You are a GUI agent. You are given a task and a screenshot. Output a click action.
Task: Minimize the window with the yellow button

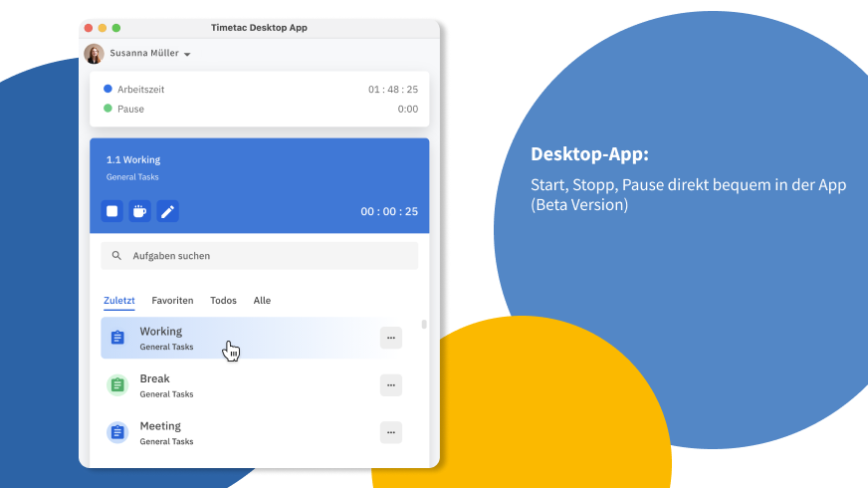pos(103,28)
